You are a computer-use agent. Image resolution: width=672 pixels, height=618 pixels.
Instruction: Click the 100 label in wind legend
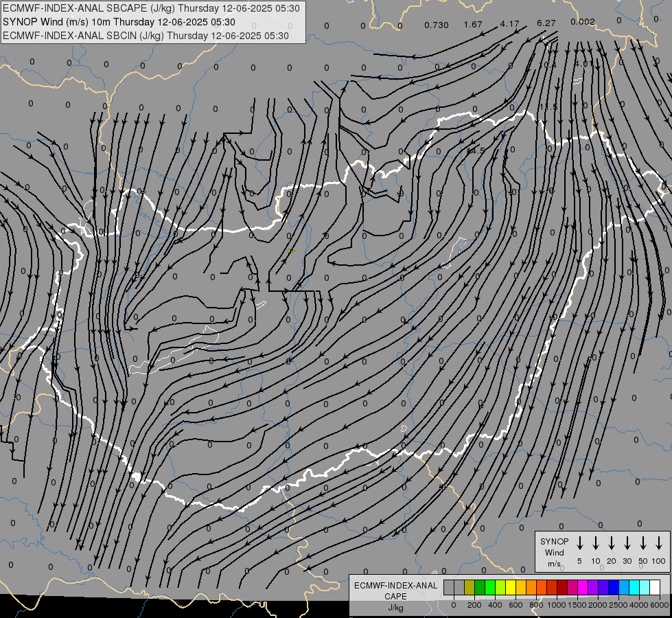pyautogui.click(x=659, y=561)
